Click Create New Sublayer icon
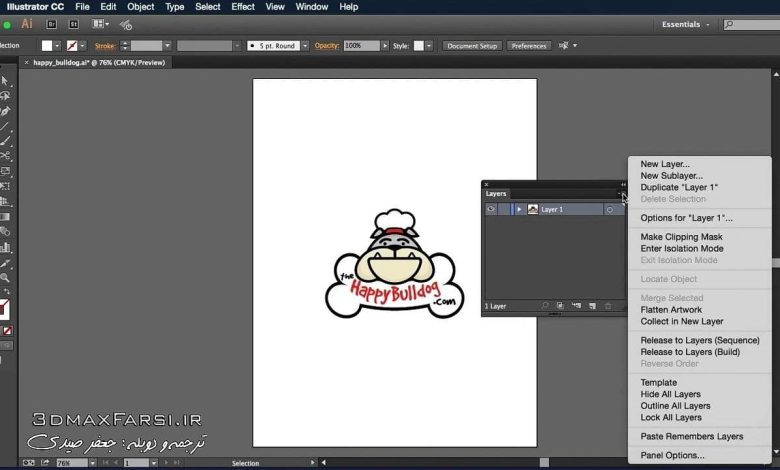Screen dimensions: 780x470 [x=576, y=306]
